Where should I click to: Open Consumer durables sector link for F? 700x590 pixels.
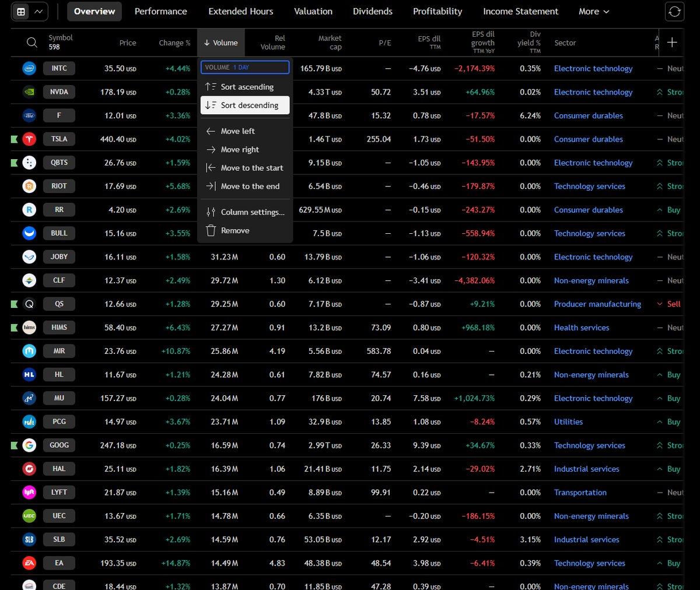click(x=589, y=115)
